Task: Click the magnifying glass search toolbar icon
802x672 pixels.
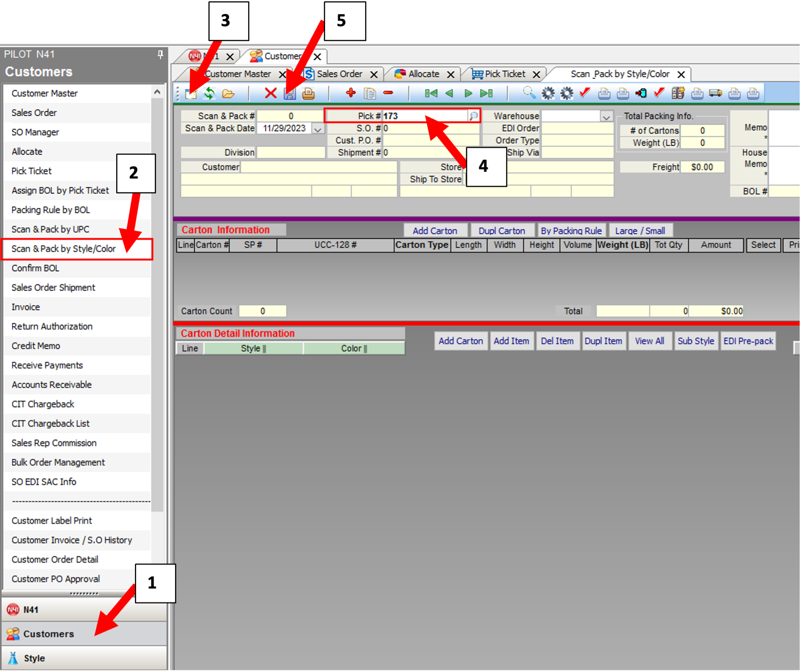Action: (x=529, y=93)
